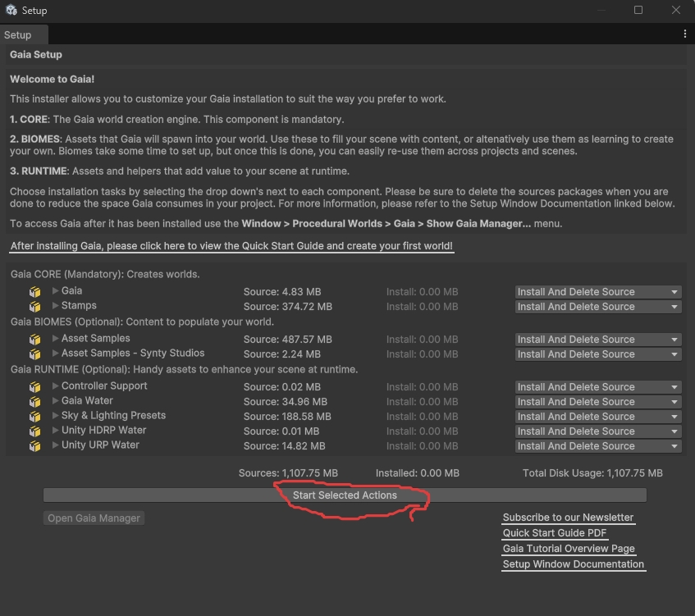This screenshot has width=695, height=616.
Task: Open install dropdown for Synty Studios samples
Action: click(598, 354)
